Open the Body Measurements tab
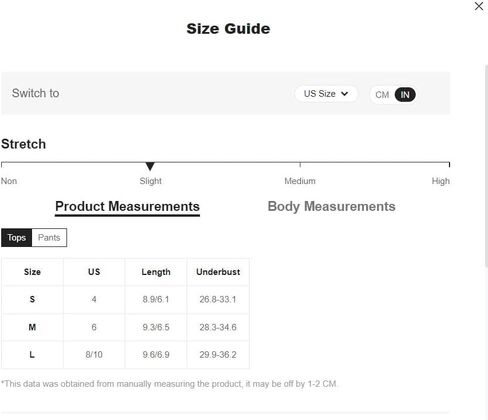The height and width of the screenshot is (420, 488). tap(332, 206)
